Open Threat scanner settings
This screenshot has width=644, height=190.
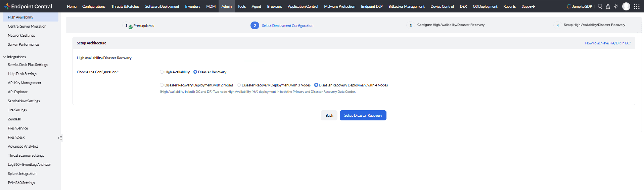click(26, 155)
